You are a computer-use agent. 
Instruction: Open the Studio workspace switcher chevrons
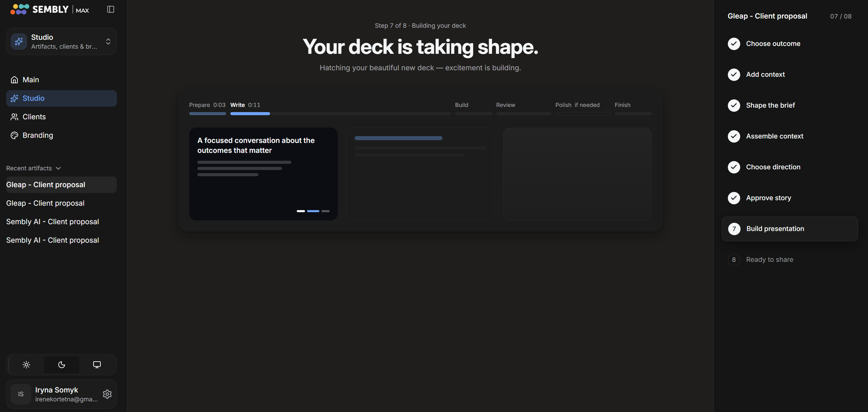pos(108,41)
